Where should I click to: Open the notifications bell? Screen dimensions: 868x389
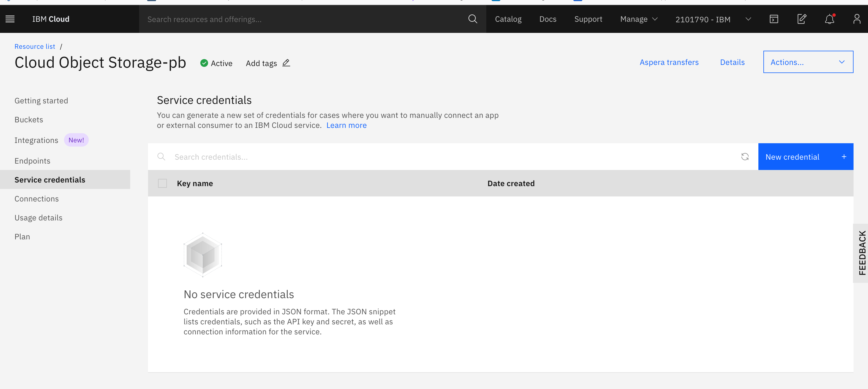click(829, 19)
